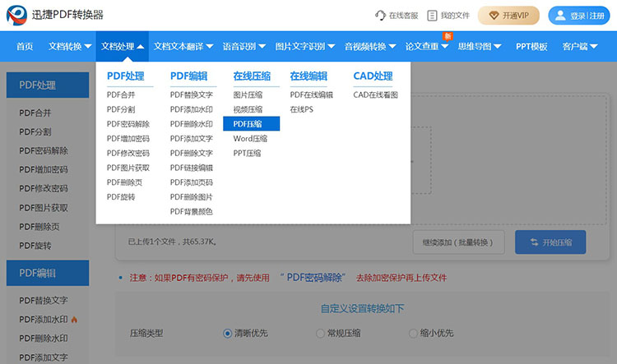
Task: Choose PDF删除文字 in the dropdown menu
Action: coord(191,153)
